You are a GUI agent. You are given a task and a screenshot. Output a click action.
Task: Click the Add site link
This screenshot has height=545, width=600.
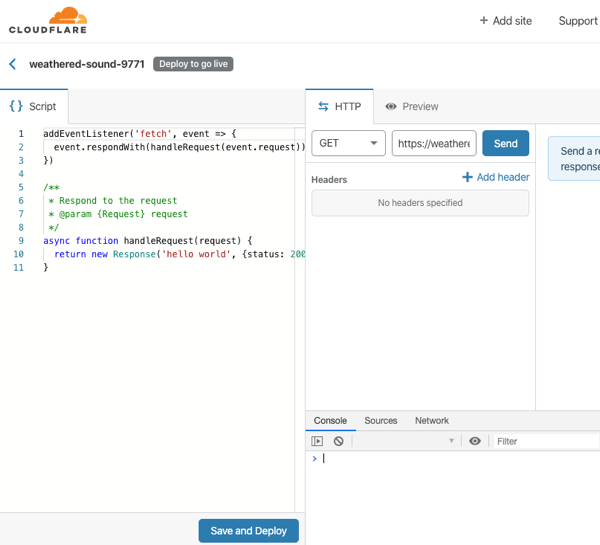click(x=505, y=21)
